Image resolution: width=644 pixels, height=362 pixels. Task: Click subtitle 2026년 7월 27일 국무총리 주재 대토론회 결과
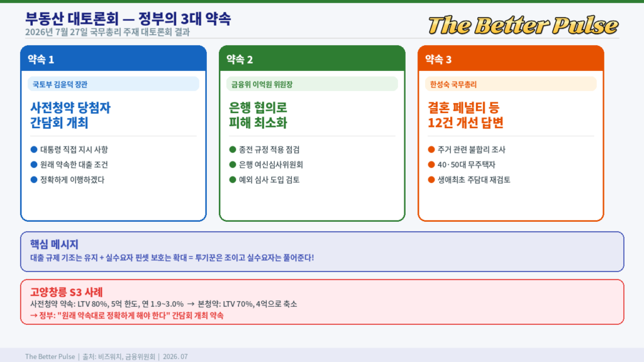tap(107, 33)
